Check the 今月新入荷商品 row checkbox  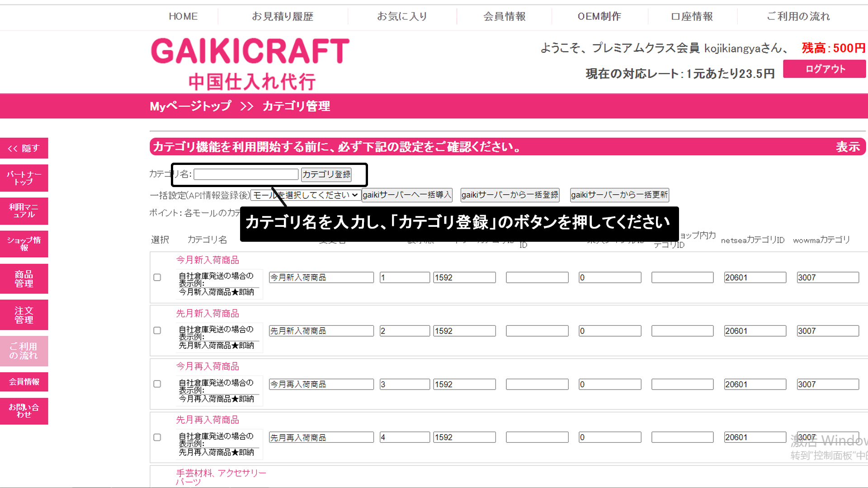[157, 277]
